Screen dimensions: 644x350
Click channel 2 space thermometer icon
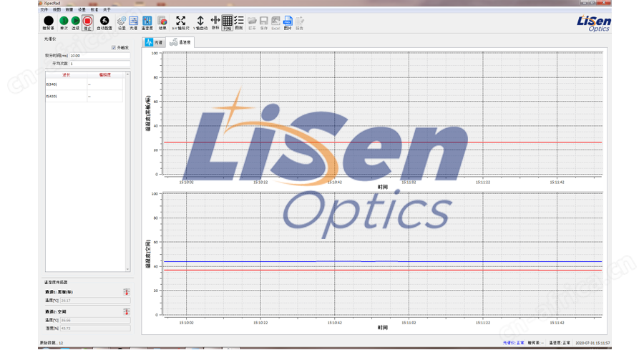[127, 312]
